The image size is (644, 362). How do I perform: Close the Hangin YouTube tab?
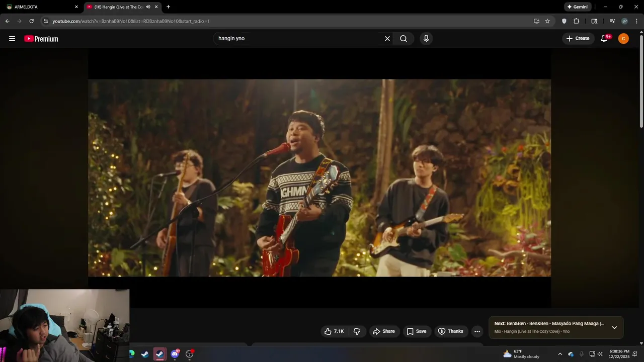pyautogui.click(x=156, y=7)
